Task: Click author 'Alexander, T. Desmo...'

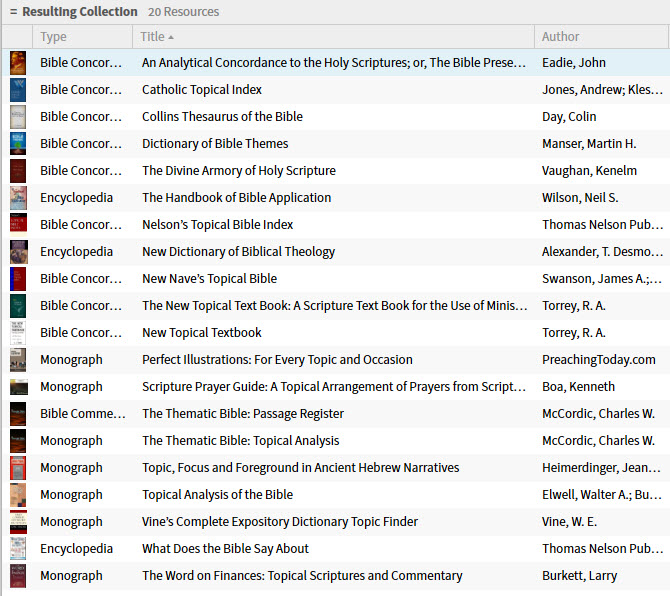Action: pyautogui.click(x=602, y=252)
